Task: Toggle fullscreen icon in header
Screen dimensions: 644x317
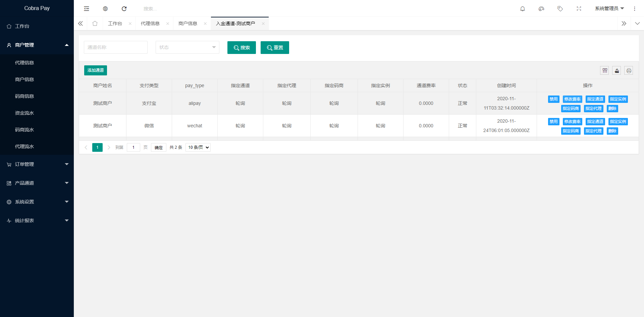Action: coord(579,9)
